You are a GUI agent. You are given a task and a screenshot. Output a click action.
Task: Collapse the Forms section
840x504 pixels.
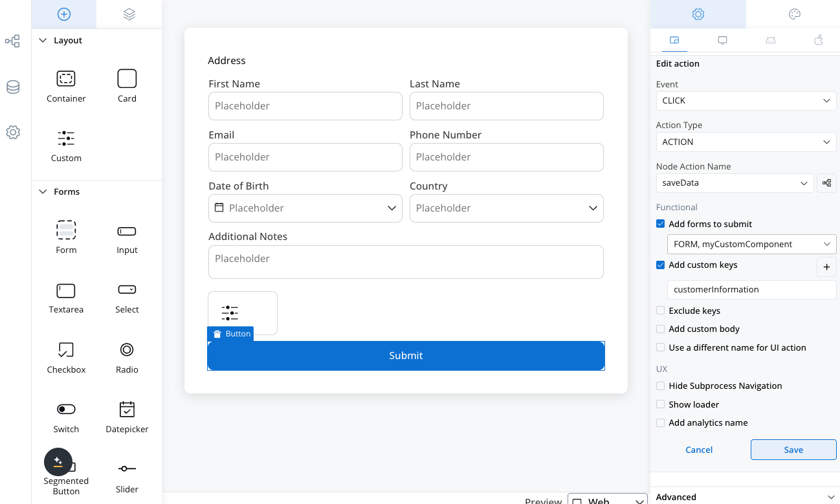(x=43, y=192)
